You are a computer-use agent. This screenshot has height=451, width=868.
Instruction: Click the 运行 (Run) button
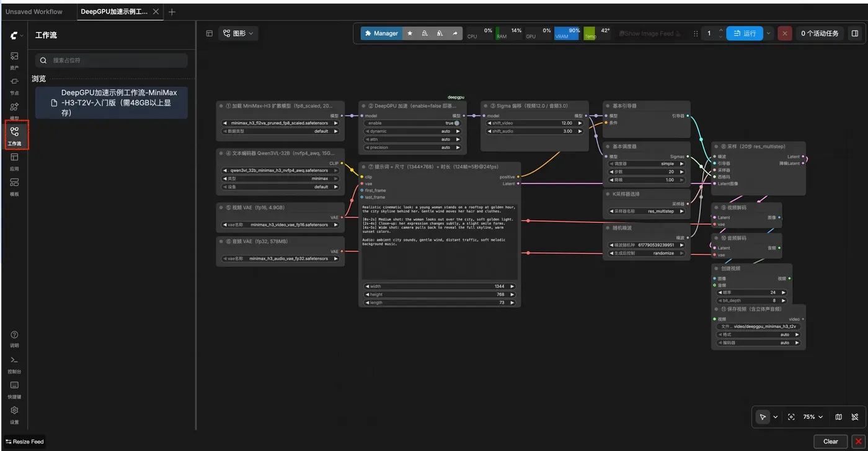click(x=745, y=33)
